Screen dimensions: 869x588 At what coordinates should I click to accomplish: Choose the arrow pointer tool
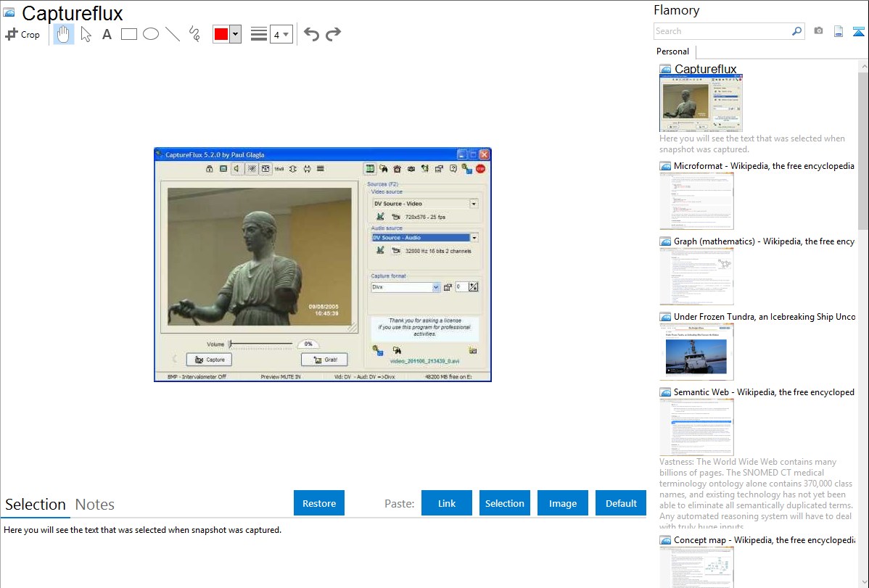click(86, 34)
